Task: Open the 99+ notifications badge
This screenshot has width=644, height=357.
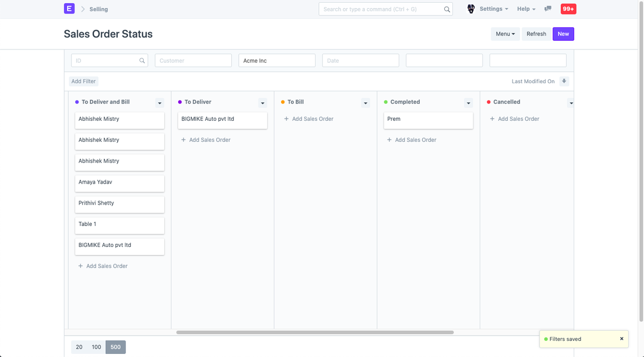Action: pyautogui.click(x=568, y=9)
